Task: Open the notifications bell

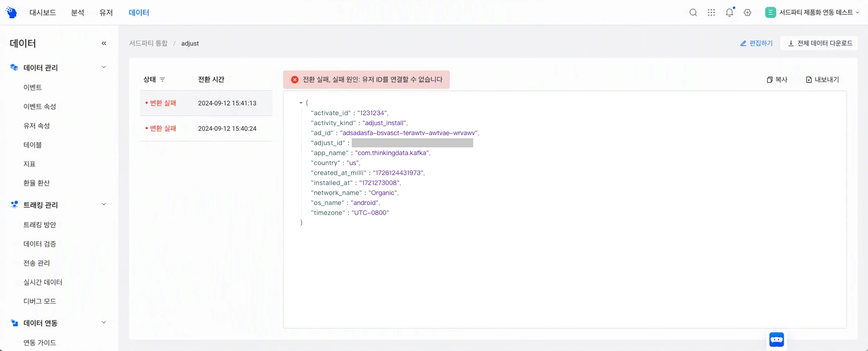Action: (729, 12)
